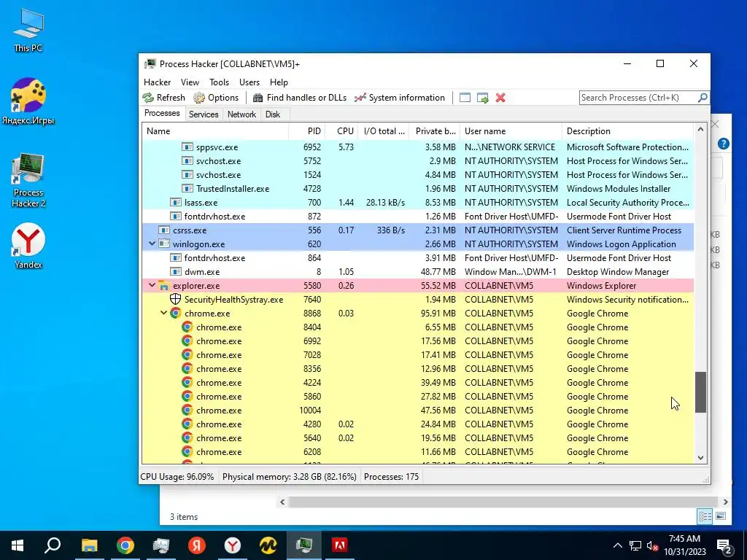
Task: Sort by the Description column
Action: click(628, 131)
